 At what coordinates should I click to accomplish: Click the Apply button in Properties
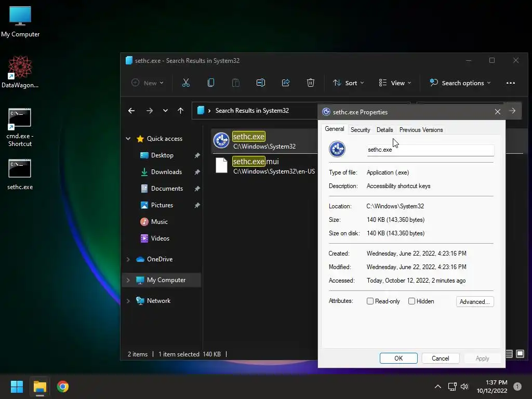pos(482,358)
